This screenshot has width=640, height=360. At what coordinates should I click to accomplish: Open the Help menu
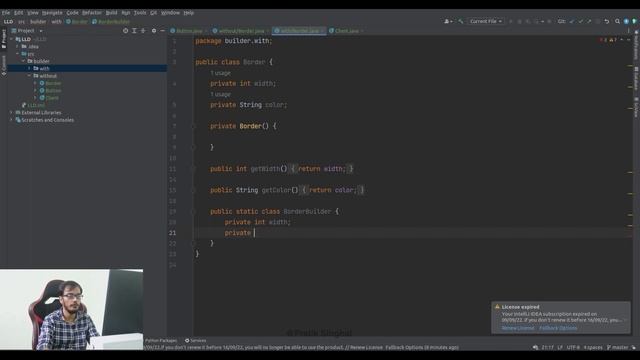tap(189, 13)
